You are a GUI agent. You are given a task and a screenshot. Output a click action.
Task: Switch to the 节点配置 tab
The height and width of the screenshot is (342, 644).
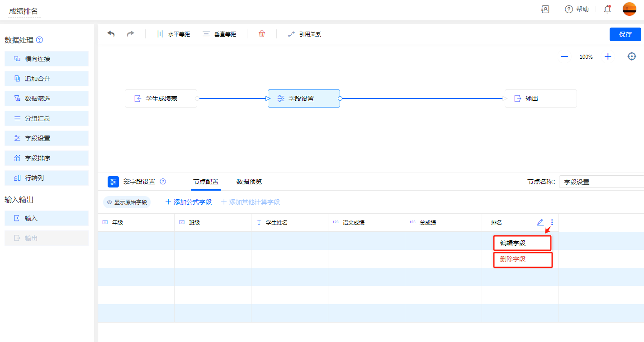click(205, 182)
